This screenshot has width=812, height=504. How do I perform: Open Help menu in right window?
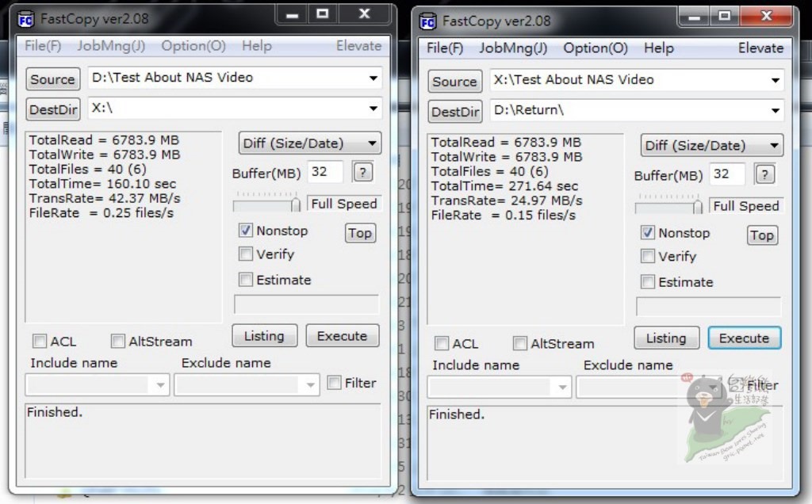pyautogui.click(x=659, y=48)
